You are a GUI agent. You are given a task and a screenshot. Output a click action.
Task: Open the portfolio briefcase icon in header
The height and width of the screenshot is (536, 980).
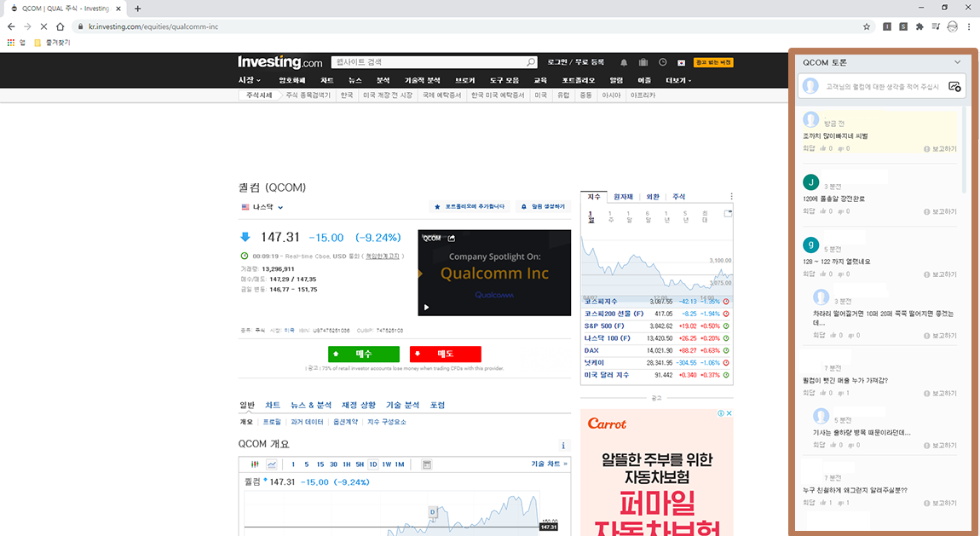(643, 62)
